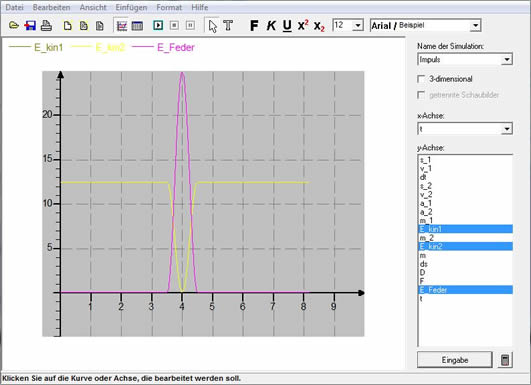Click the open file folder icon
The height and width of the screenshot is (385, 531).
(x=14, y=25)
